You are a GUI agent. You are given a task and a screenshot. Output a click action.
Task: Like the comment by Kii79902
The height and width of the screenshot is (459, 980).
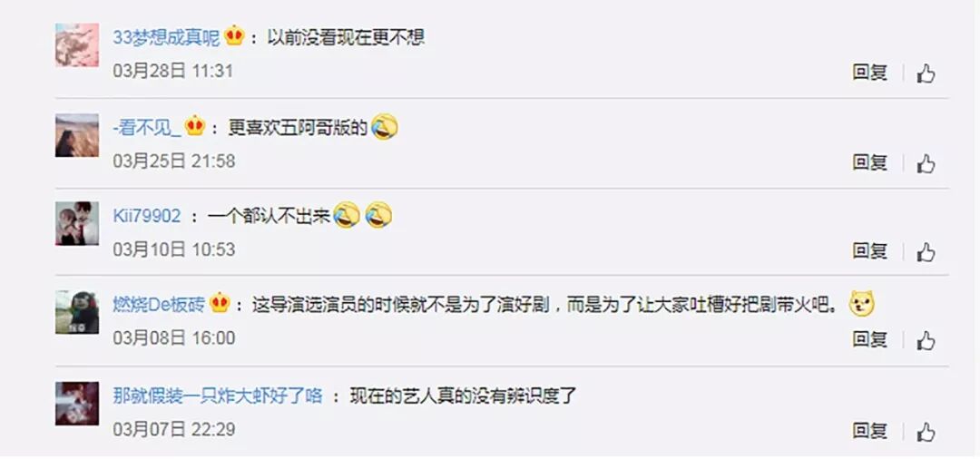coord(926,251)
